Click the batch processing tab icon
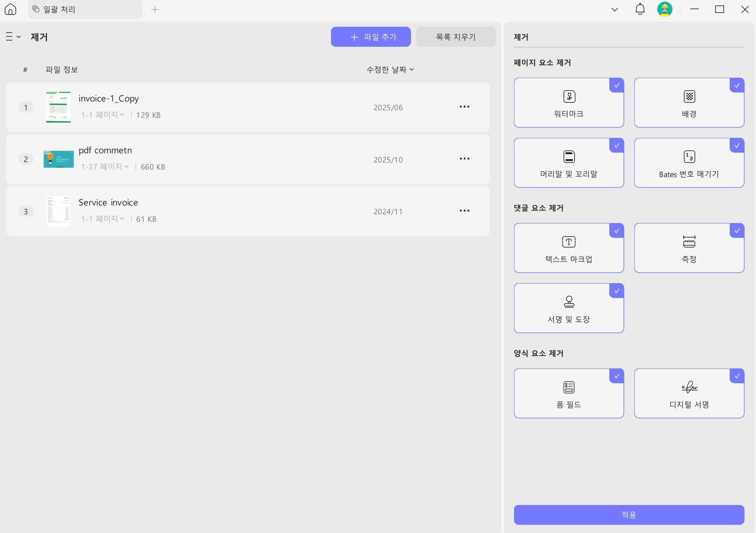Image resolution: width=756 pixels, height=533 pixels. tap(36, 9)
